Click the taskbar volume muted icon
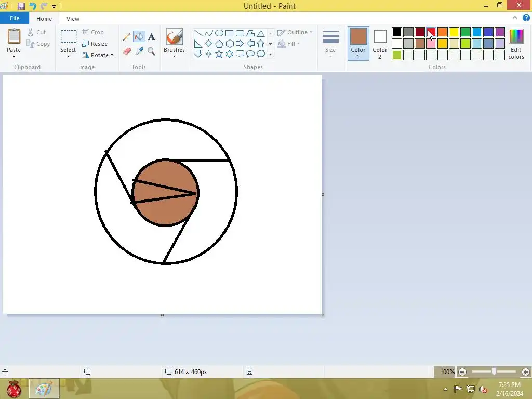532x399 pixels. 483,389
